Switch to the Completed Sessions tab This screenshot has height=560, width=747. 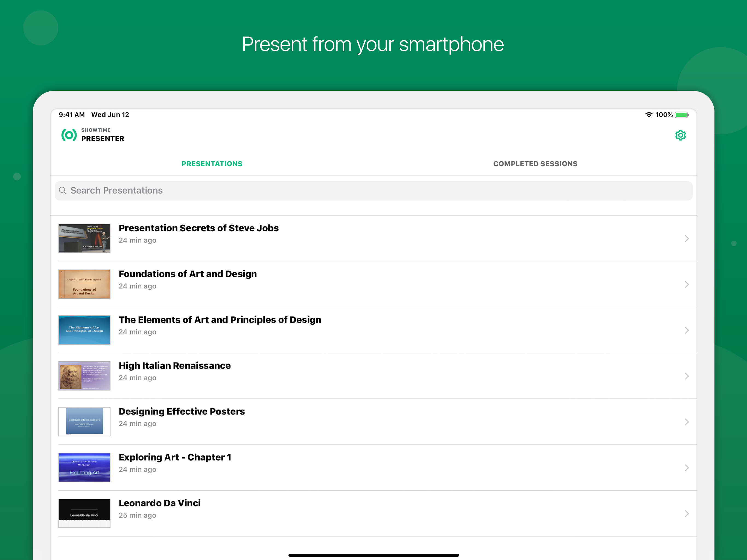[x=535, y=164]
